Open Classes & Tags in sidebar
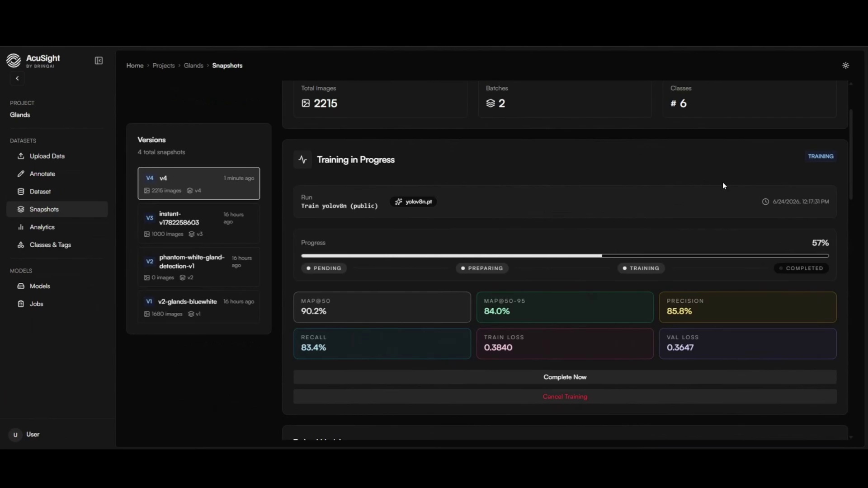 [57, 245]
